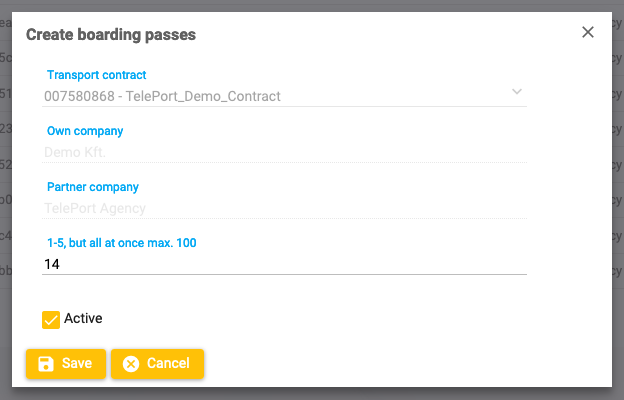The width and height of the screenshot is (624, 400).
Task: Expand the Transport contract dropdown arrow
Action: click(x=517, y=92)
